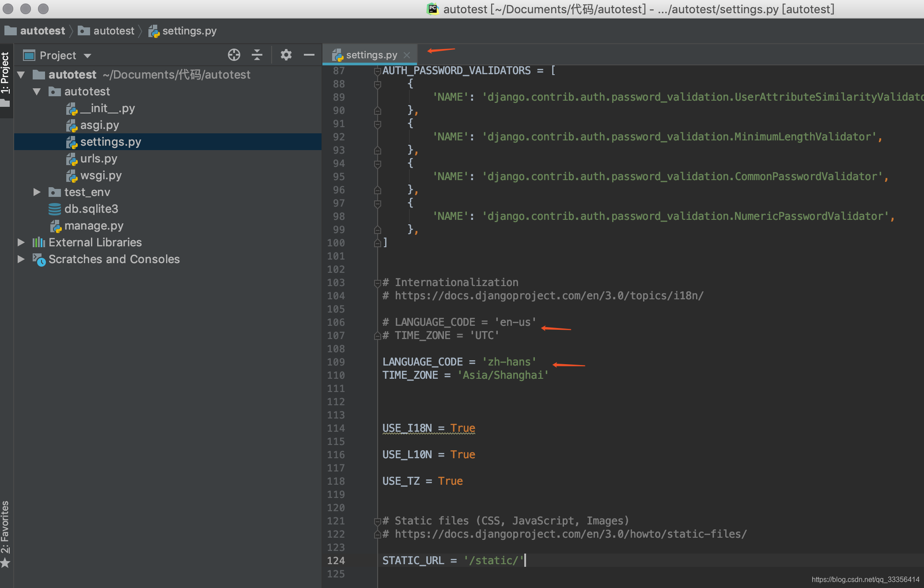Fold the Static files comment at line 121
The image size is (924, 588).
click(377, 521)
